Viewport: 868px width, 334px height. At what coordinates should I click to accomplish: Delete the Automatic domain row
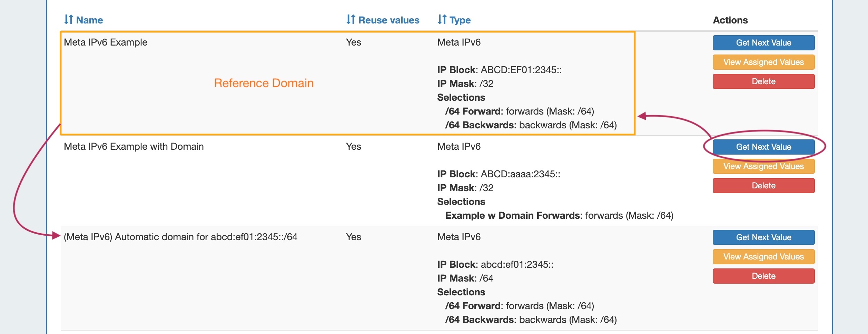click(x=763, y=276)
